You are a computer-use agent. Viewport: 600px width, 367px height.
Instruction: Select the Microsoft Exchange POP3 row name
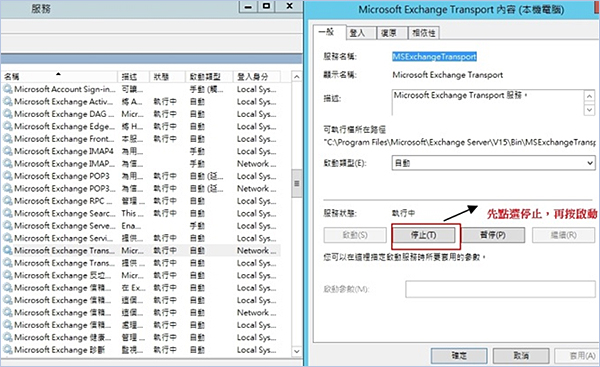point(62,176)
